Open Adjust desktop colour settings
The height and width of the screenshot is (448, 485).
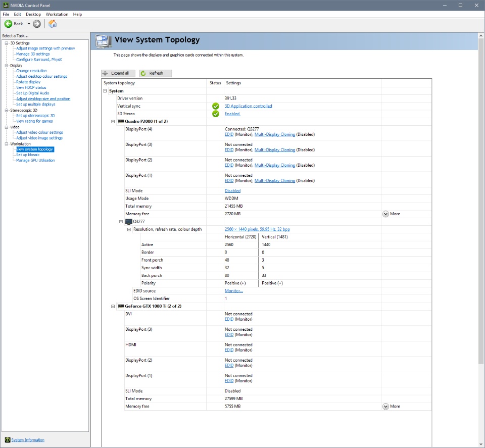point(41,76)
